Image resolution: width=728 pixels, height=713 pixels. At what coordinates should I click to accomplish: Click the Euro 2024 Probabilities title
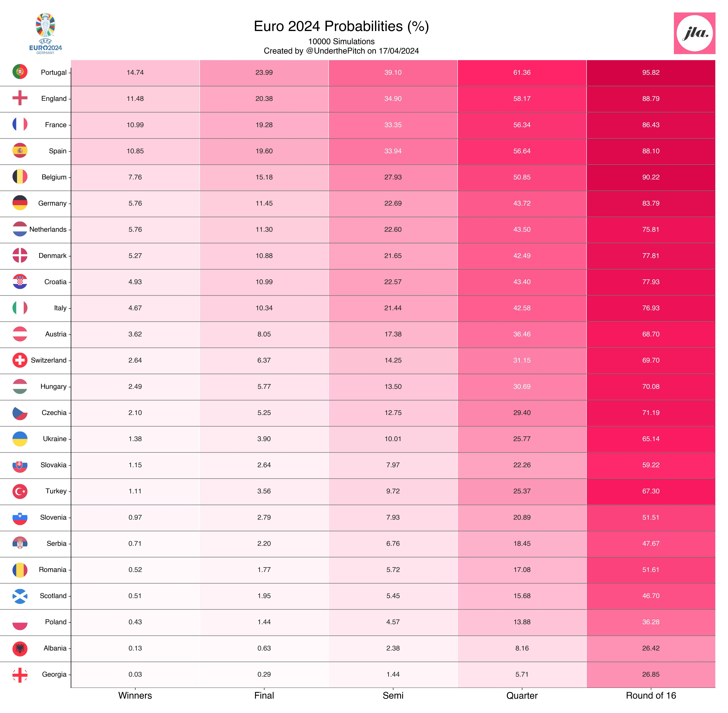pos(341,26)
